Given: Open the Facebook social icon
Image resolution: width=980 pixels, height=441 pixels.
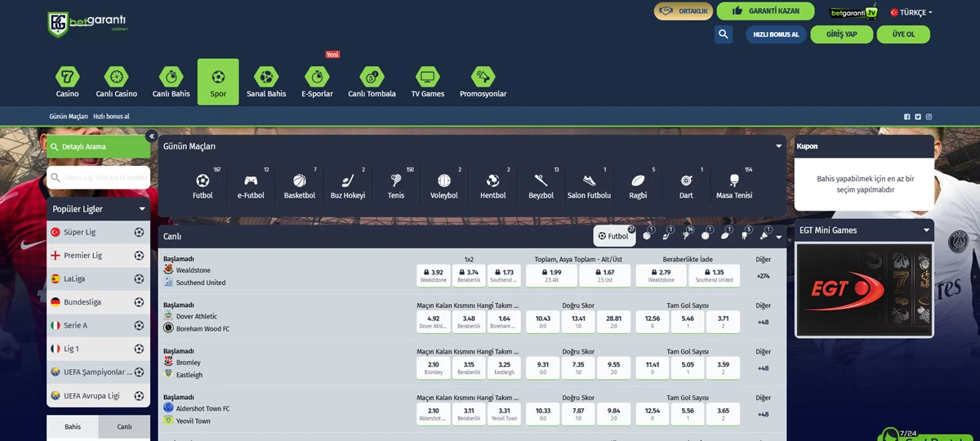Looking at the screenshot, I should [906, 117].
